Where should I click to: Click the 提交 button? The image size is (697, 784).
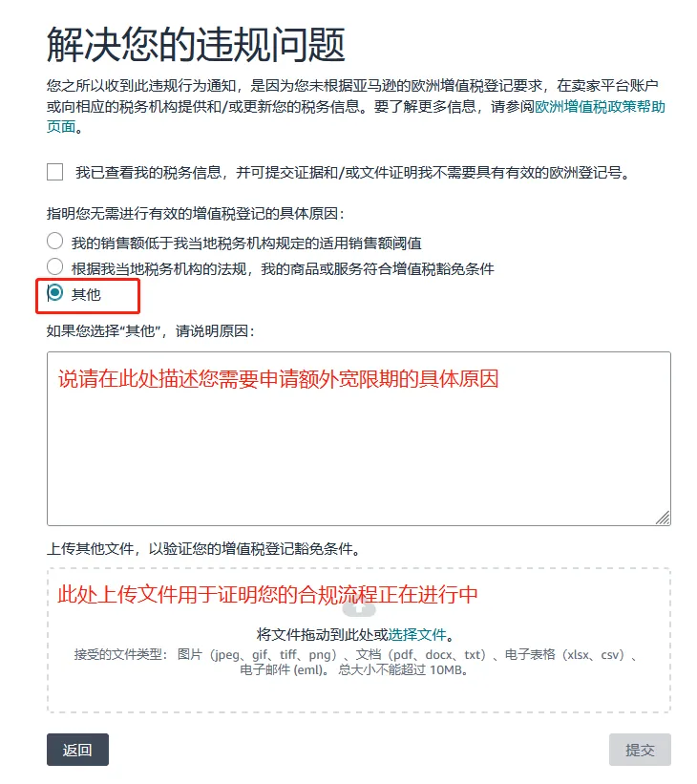click(x=640, y=750)
